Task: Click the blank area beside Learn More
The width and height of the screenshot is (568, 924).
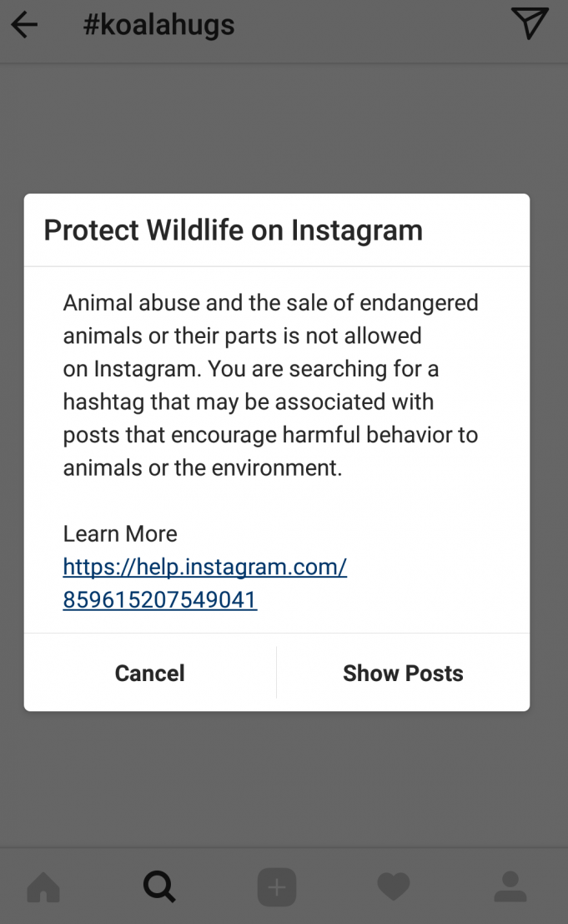Action: pyautogui.click(x=347, y=534)
